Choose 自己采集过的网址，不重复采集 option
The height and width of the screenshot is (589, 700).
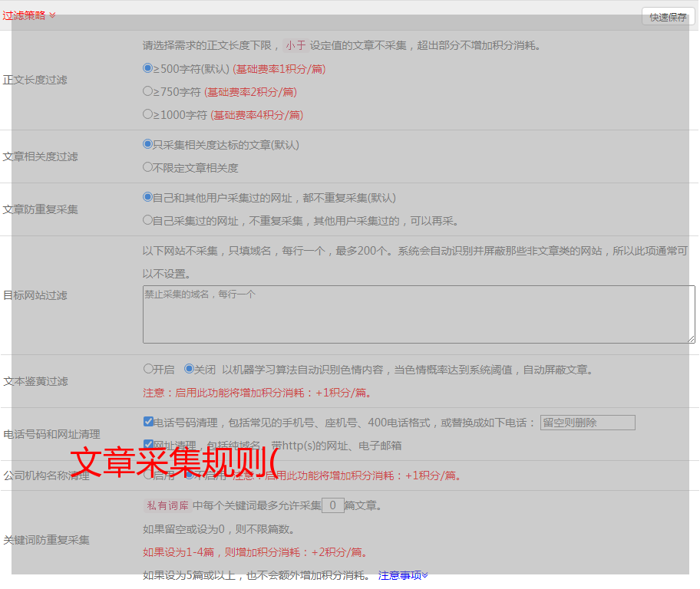point(148,220)
